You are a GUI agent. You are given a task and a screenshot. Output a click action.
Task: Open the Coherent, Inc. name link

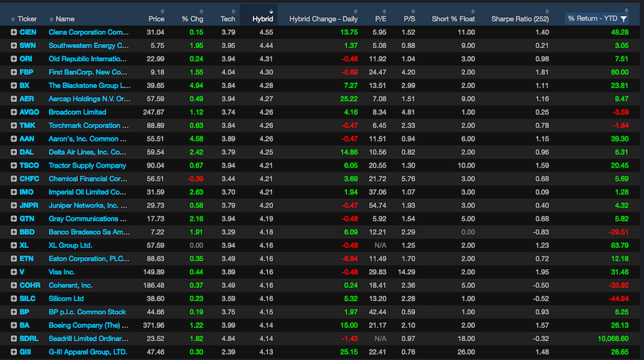coord(70,285)
